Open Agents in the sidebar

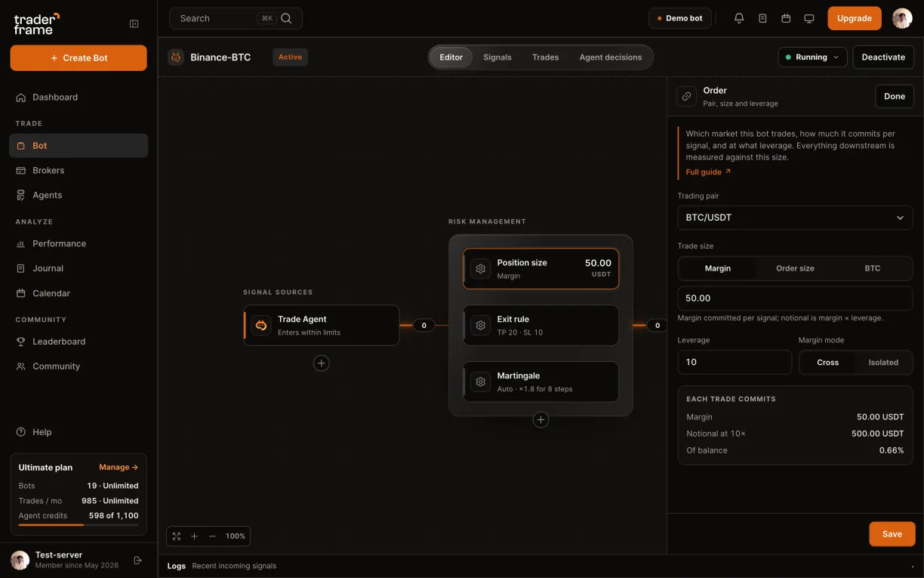[79, 195]
